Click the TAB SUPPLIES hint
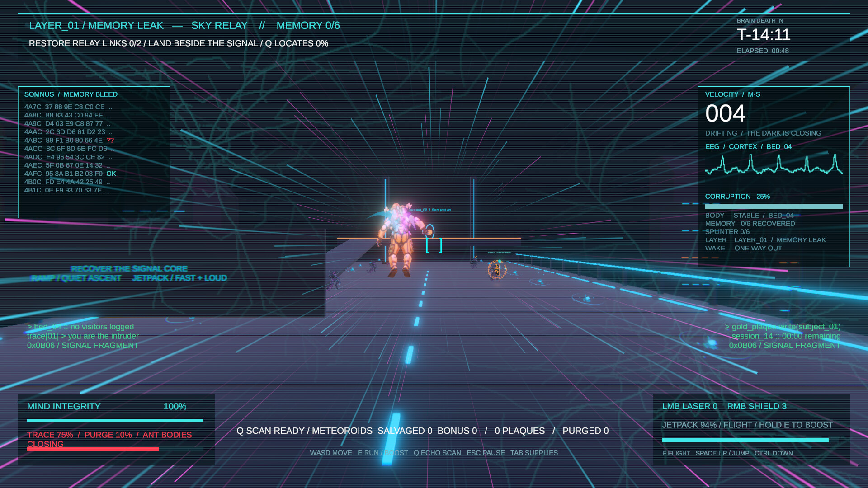This screenshot has width=868, height=488. [x=534, y=453]
